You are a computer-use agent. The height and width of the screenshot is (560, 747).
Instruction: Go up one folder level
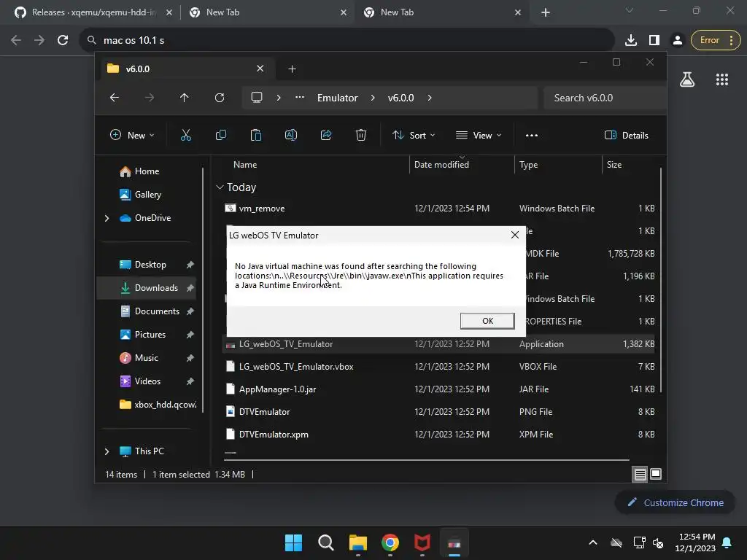[x=185, y=98]
